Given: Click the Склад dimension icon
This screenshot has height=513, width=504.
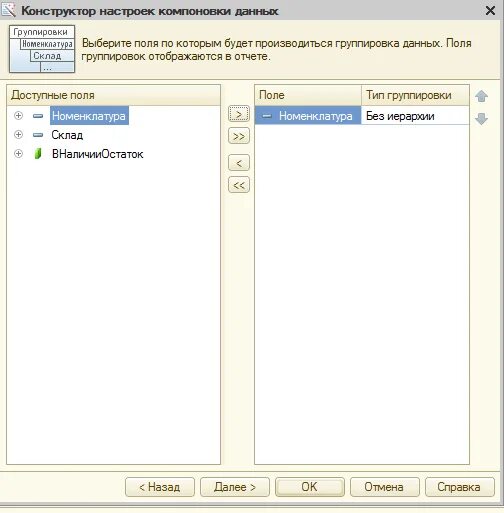Looking at the screenshot, I should click(38, 135).
